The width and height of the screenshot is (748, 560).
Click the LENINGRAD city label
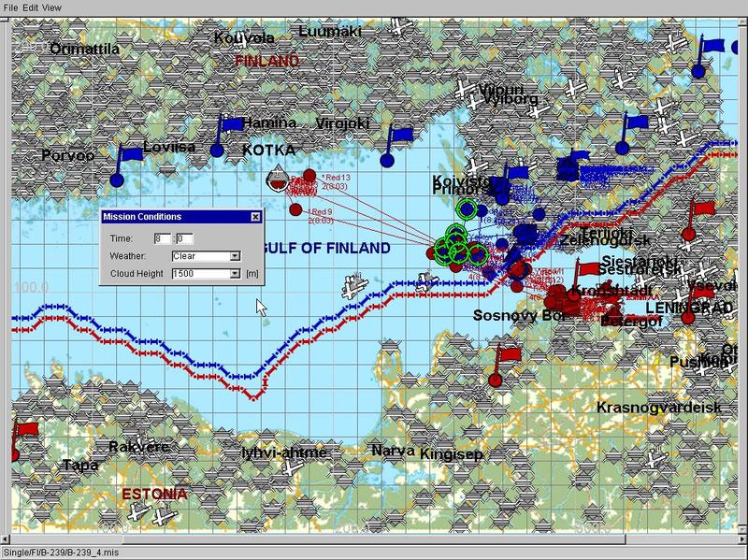689,308
